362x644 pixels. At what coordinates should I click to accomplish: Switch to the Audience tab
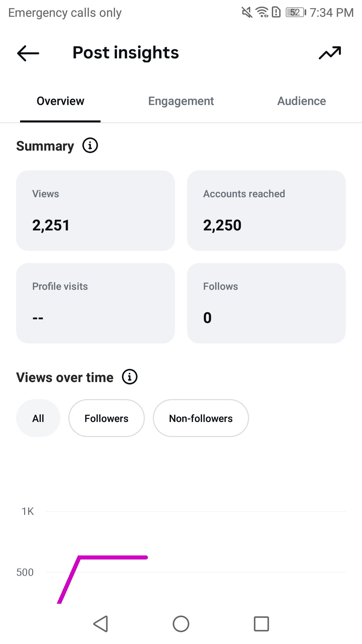click(302, 101)
